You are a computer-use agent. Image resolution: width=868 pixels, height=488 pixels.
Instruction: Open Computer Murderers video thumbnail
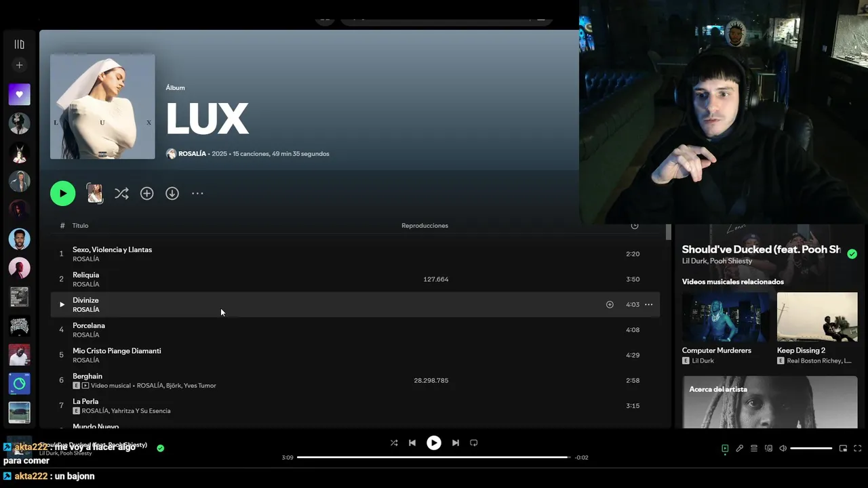(726, 317)
